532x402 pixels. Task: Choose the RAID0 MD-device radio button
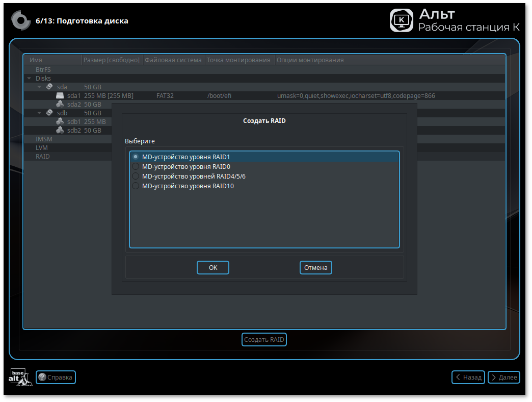click(x=136, y=167)
